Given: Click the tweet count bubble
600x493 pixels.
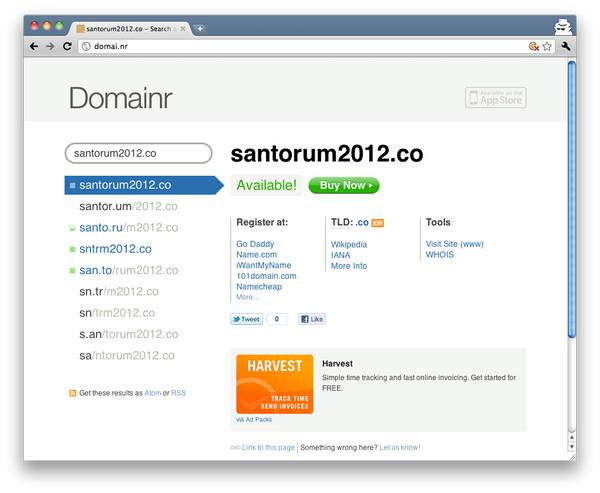Looking at the screenshot, I should 276,319.
